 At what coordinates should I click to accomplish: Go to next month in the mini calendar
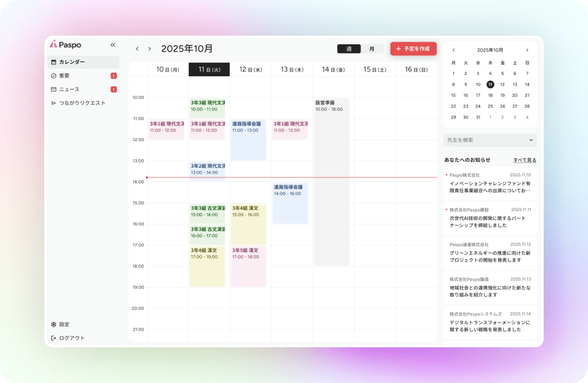coord(527,50)
